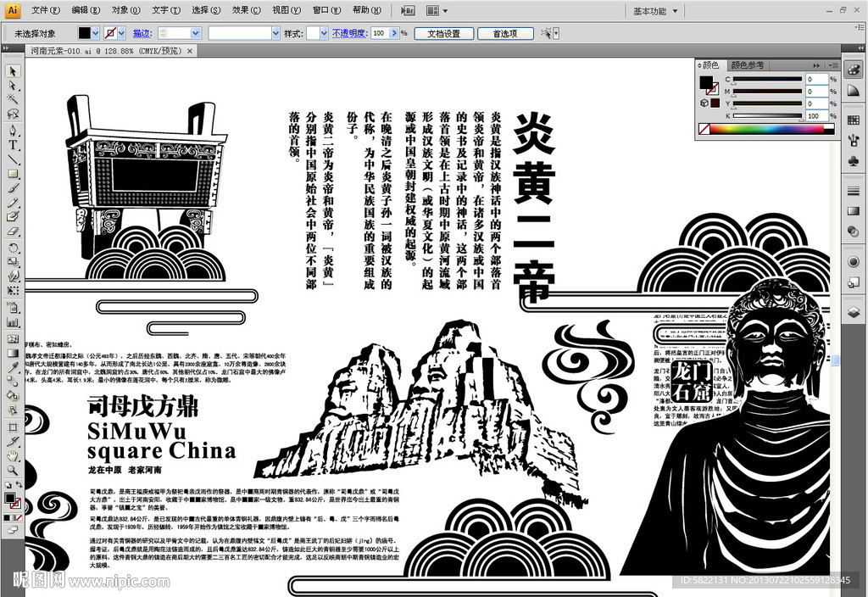
Task: Switch to the 颜色参考 tab
Action: tap(748, 64)
